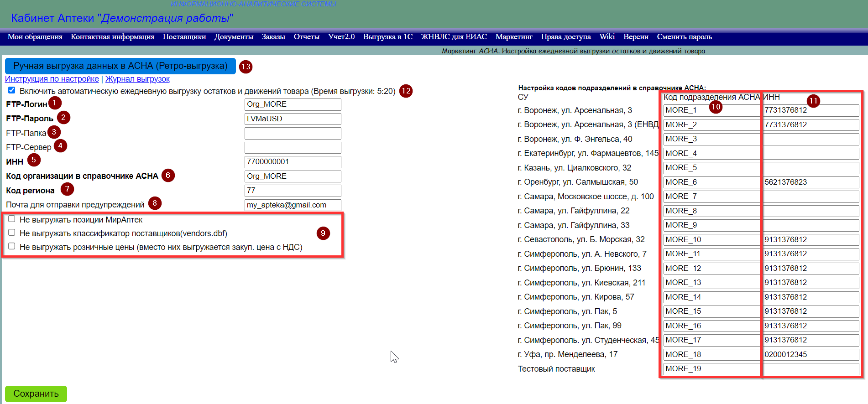Screen dimensions: 868x404
Task: Go to Права доступа menu
Action: point(565,37)
